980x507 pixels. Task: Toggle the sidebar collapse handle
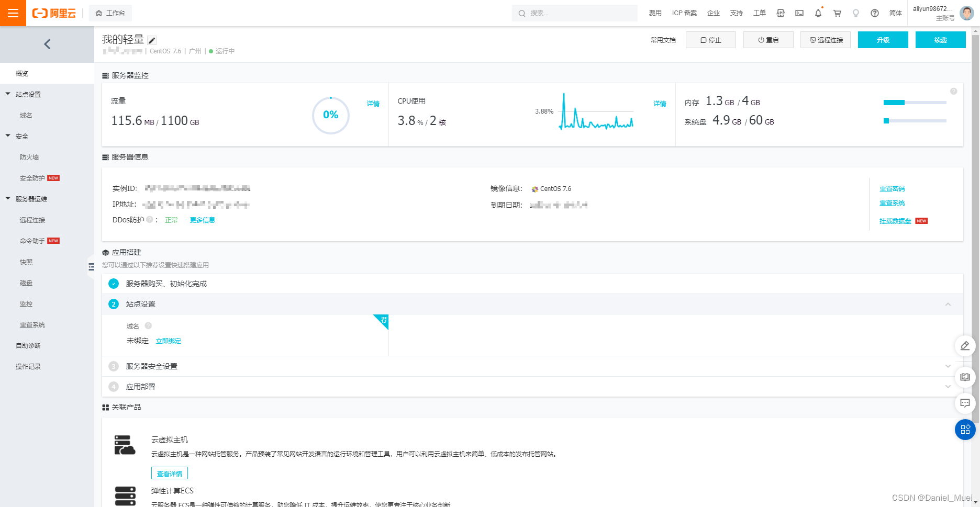91,267
